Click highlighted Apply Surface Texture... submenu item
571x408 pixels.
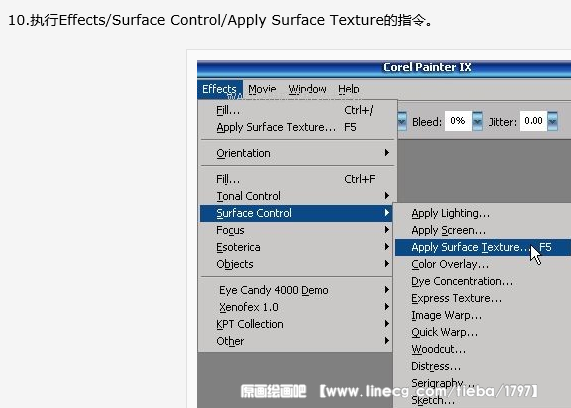483,247
